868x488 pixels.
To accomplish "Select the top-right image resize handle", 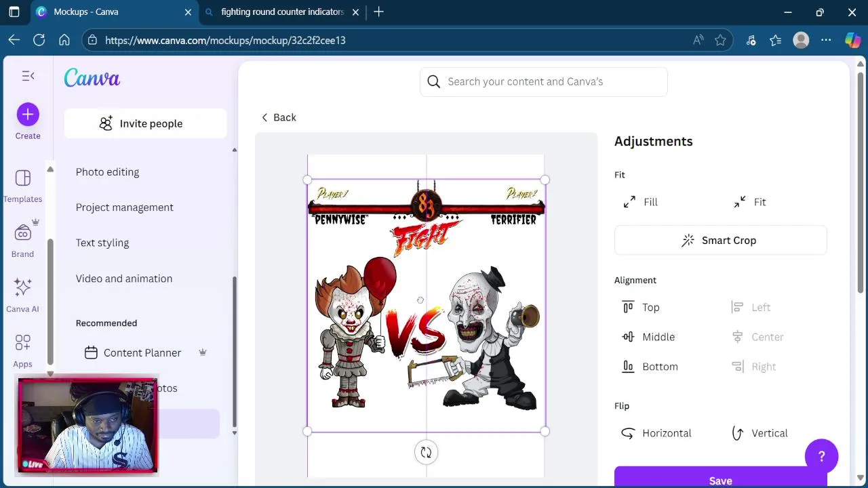I will [545, 180].
